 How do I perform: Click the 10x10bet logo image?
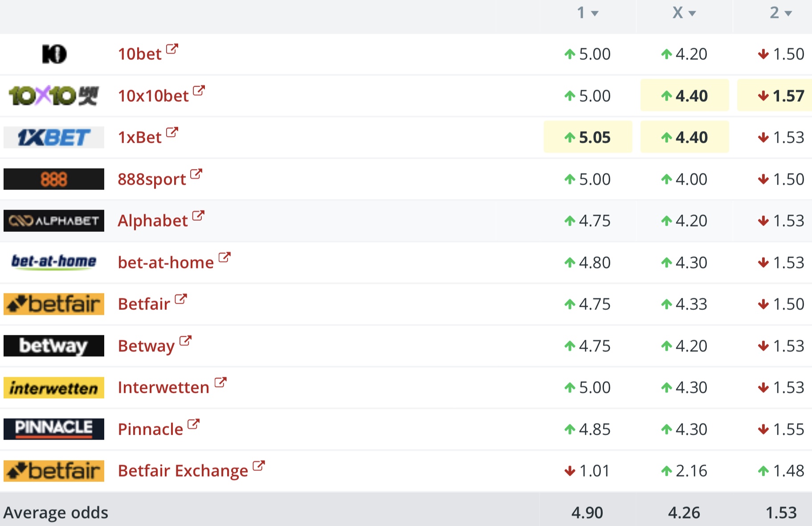tap(54, 95)
